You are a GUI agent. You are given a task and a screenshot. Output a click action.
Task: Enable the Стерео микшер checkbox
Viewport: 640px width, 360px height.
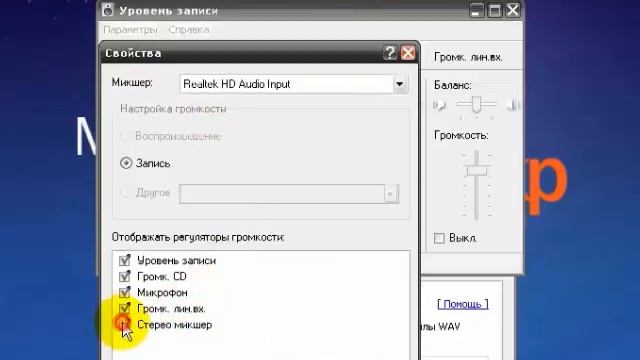(124, 324)
